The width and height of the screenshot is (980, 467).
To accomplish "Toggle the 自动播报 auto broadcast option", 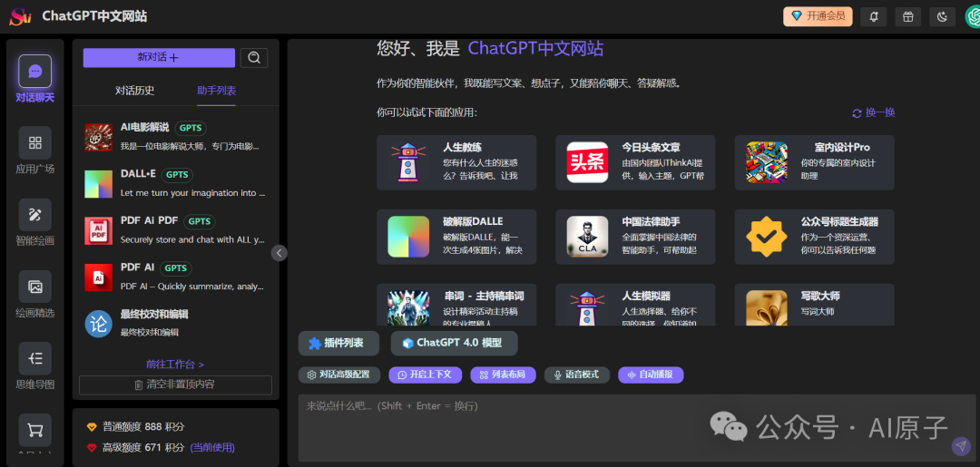I will (651, 375).
